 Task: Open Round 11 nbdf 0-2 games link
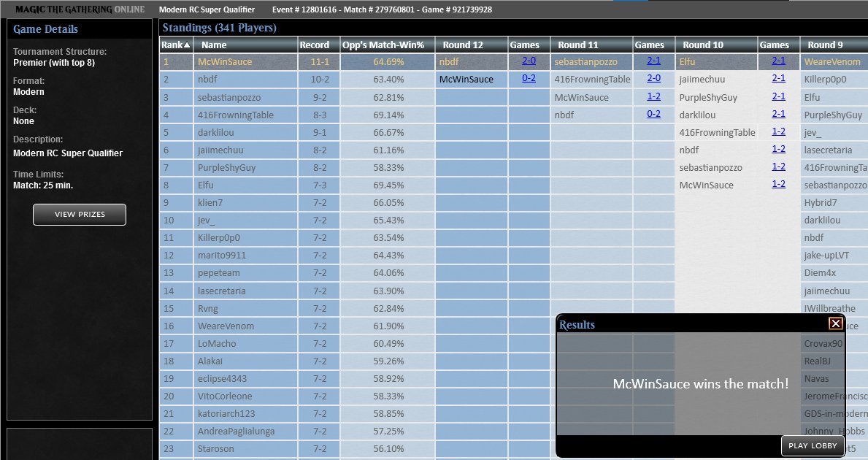click(654, 114)
